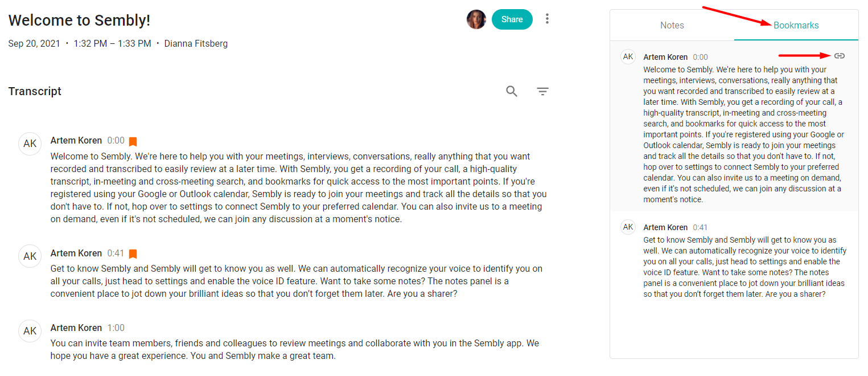Viewport: 868px width, 376px height.
Task: Click the meeting title Welcome to Sembly!
Action: [79, 21]
